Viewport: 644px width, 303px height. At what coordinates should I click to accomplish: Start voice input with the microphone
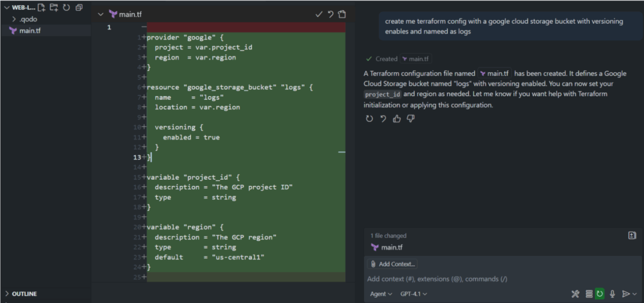612,294
